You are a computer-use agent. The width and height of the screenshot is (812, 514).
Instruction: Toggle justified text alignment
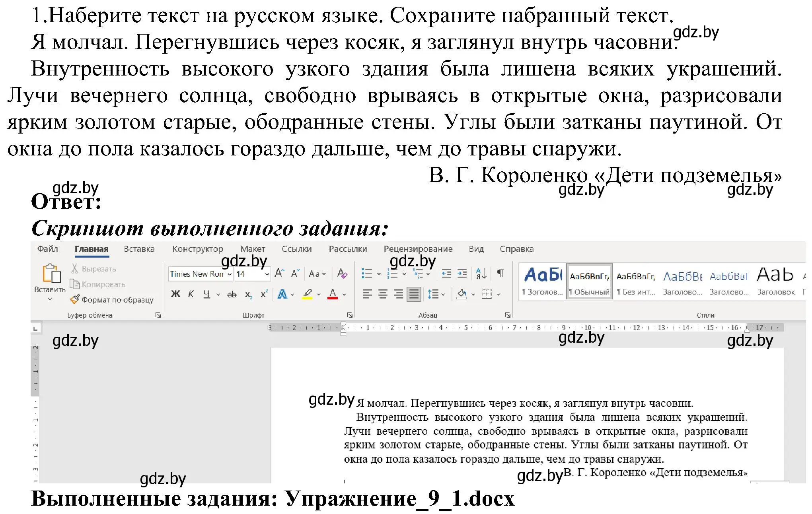pyautogui.click(x=414, y=294)
